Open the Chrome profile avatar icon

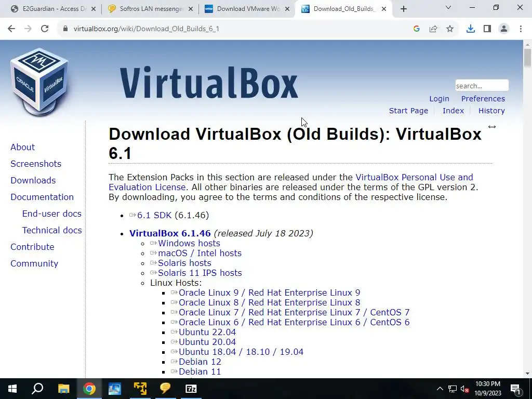coord(504,29)
